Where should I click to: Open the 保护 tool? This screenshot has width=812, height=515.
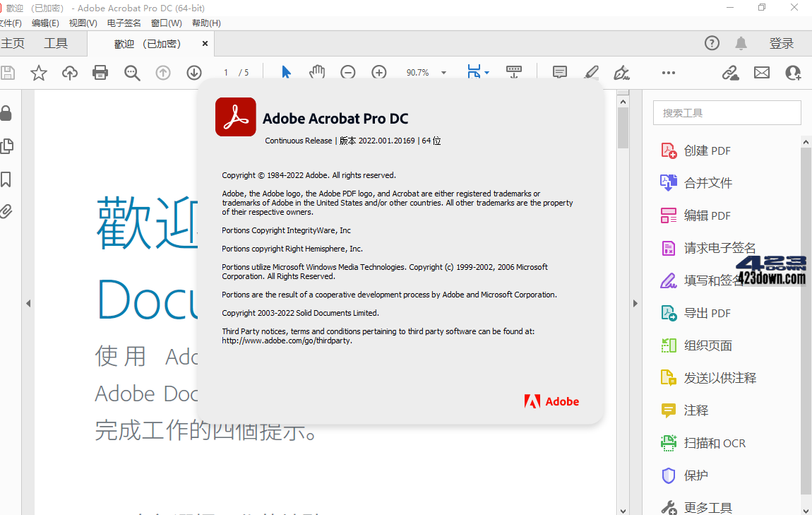pyautogui.click(x=684, y=475)
